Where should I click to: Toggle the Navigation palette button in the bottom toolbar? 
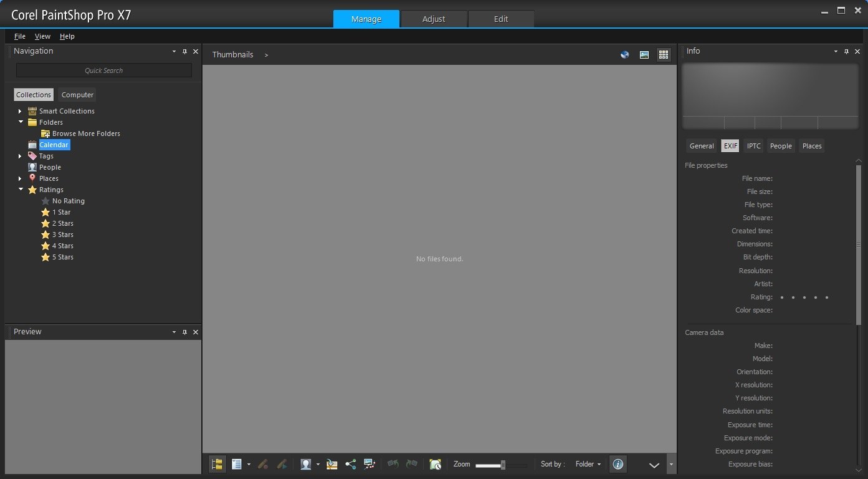pos(217,464)
